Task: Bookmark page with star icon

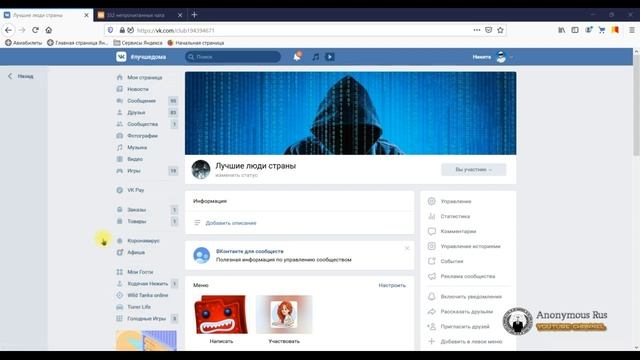Action: click(500, 30)
